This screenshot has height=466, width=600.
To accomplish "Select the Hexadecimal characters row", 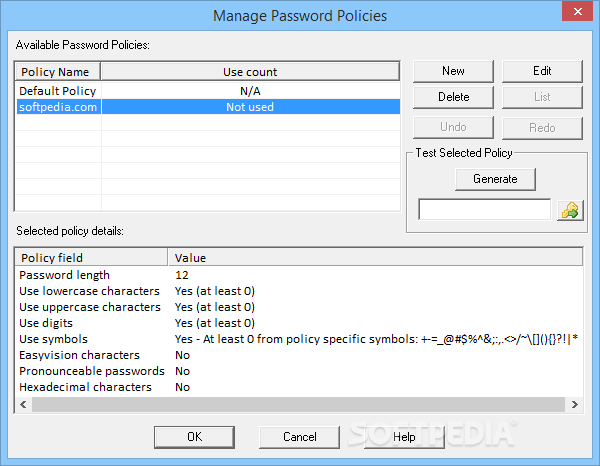I will 299,388.
